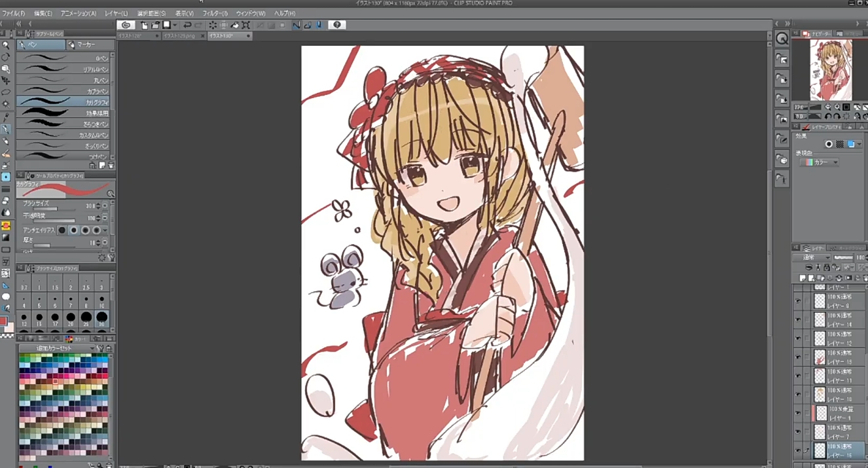Click the CLIP STUDIO spiral icon

tap(126, 25)
